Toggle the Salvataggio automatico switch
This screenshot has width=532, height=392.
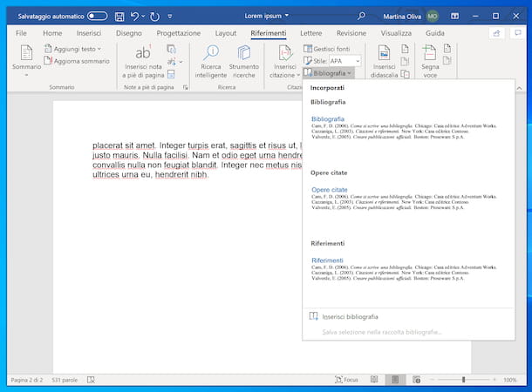coord(97,16)
